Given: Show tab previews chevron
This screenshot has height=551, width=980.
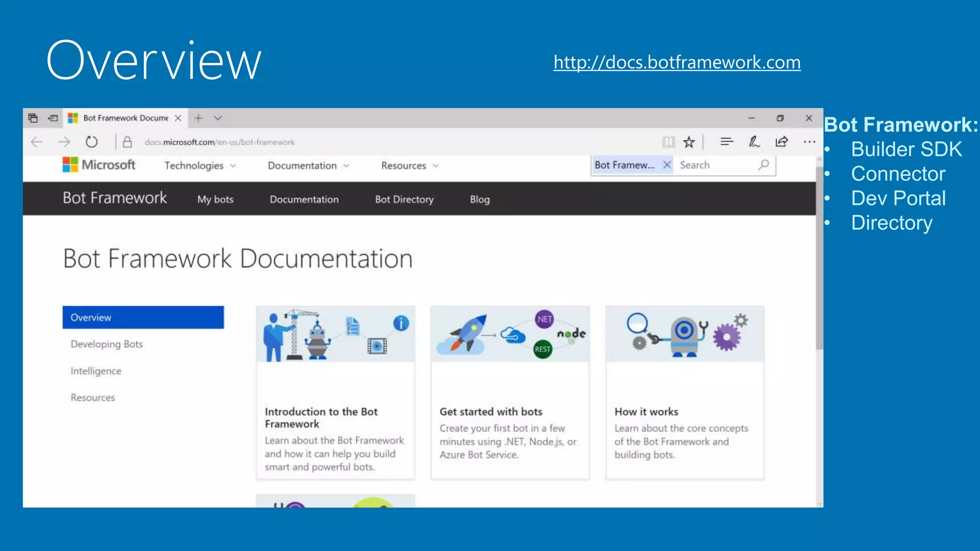Looking at the screenshot, I should (218, 118).
